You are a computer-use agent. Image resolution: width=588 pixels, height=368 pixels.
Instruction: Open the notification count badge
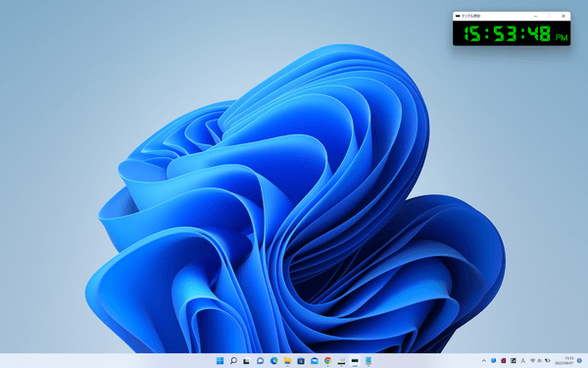coord(579,361)
